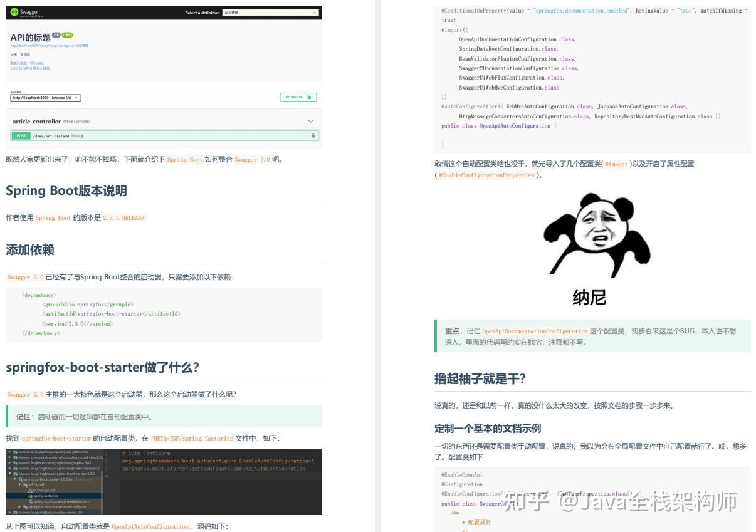Expand the Maven springfox-core dependency node
The height and width of the screenshot is (532, 756).
[x=9, y=512]
